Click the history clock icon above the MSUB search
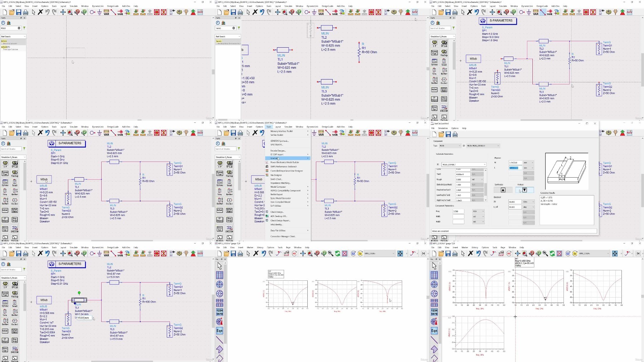This screenshot has width=644, height=362. [3, 23]
